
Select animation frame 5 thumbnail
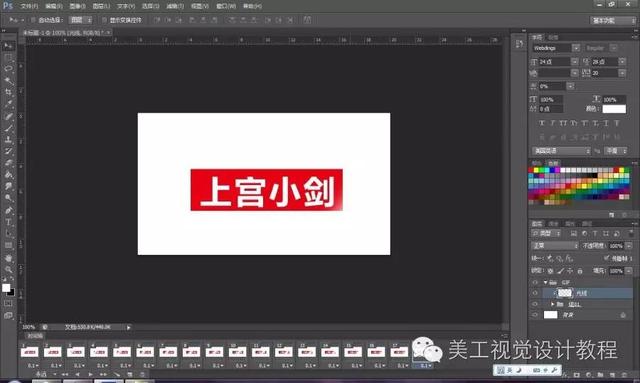(122, 352)
